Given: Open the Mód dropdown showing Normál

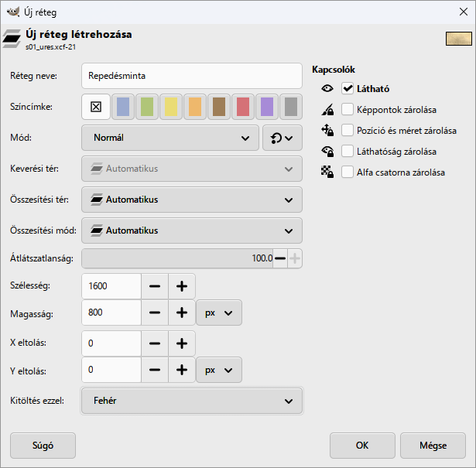Looking at the screenshot, I should click(x=170, y=138).
